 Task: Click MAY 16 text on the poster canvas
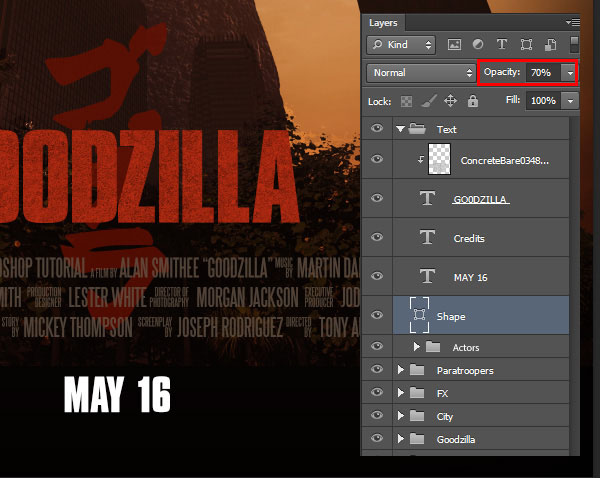[x=117, y=395]
